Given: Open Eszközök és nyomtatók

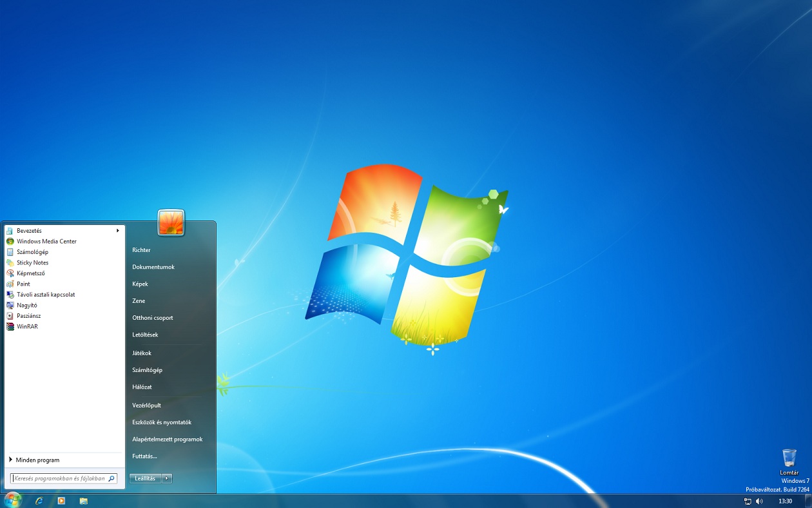Looking at the screenshot, I should coord(162,422).
